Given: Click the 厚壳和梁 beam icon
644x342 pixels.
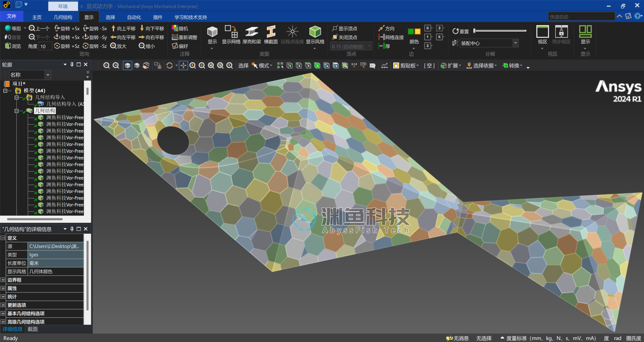Looking at the screenshot, I should 251,32.
